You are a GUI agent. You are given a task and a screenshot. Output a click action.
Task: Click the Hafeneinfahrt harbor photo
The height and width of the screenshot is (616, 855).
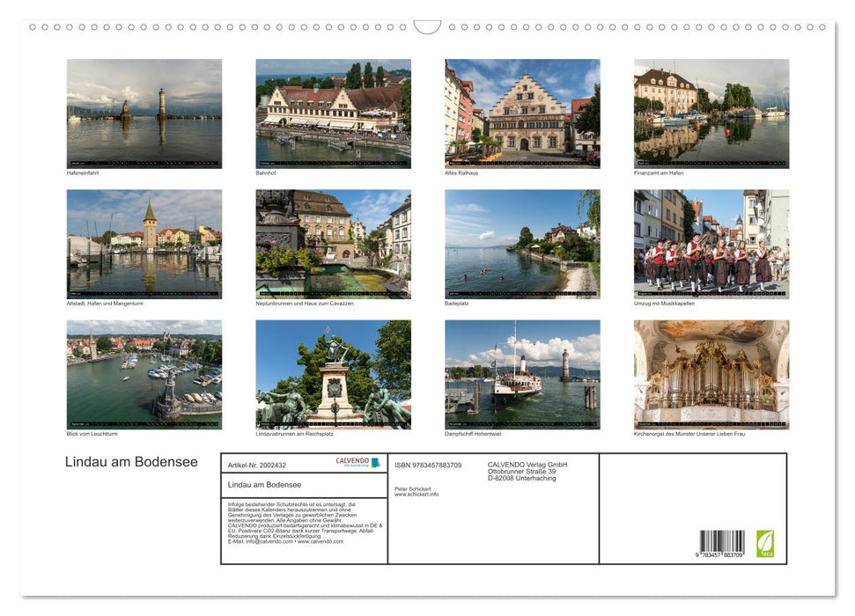144,113
